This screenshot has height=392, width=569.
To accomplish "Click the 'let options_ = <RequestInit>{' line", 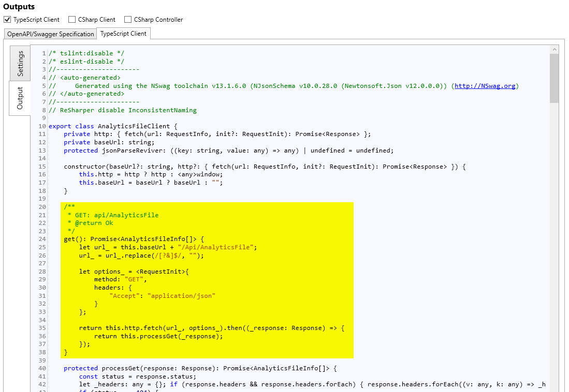I will pyautogui.click(x=134, y=272).
